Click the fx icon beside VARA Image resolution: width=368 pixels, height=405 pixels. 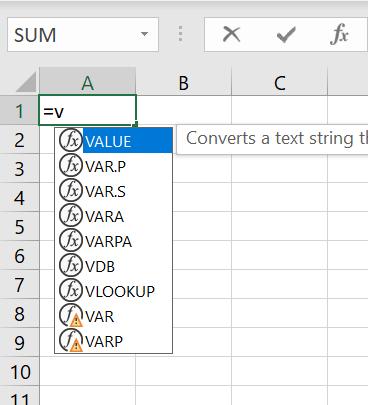[x=71, y=215]
